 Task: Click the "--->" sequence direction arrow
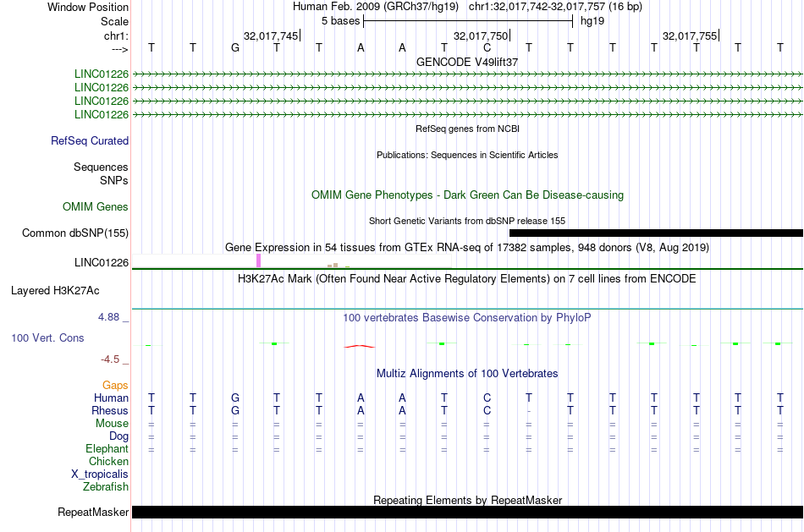[x=120, y=49]
